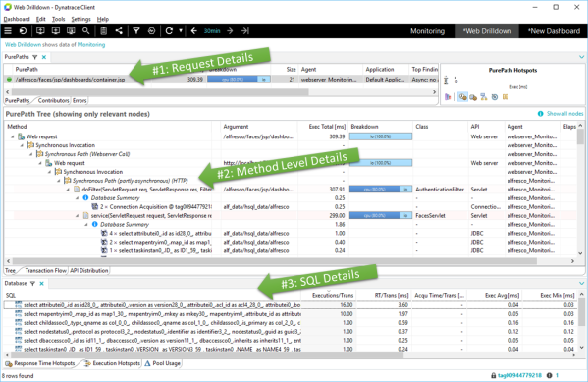Click the third monitor dashboard icon in toolbar
Screen dimensions: 588x382
[71, 31]
